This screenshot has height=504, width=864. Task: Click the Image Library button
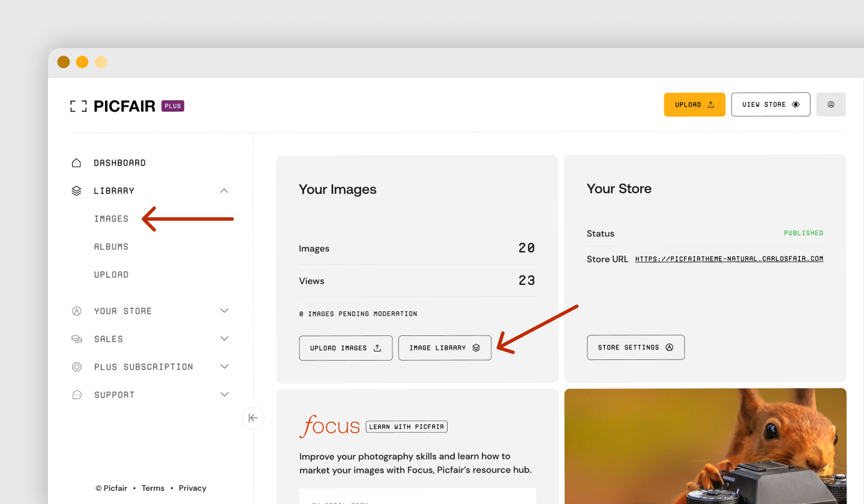(445, 348)
